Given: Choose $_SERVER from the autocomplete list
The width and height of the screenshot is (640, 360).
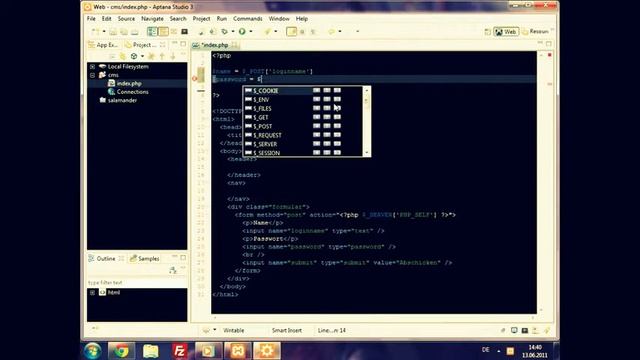Looking at the screenshot, I should point(302,144).
